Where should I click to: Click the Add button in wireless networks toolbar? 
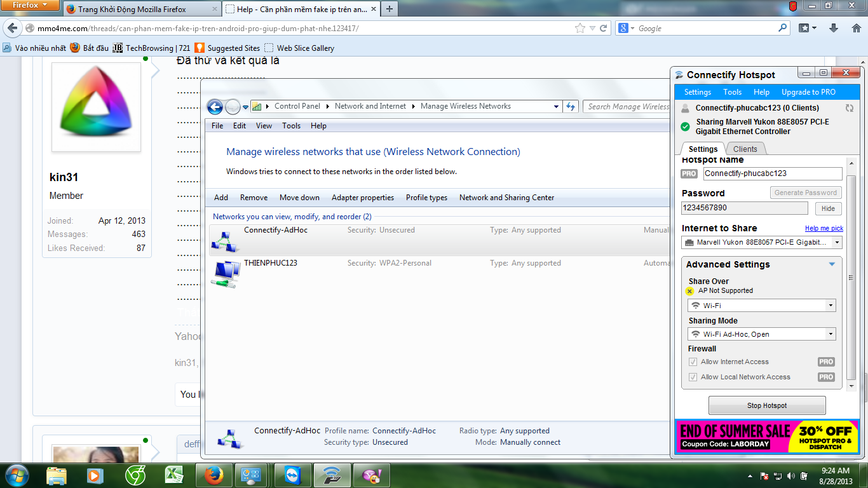[x=221, y=198]
